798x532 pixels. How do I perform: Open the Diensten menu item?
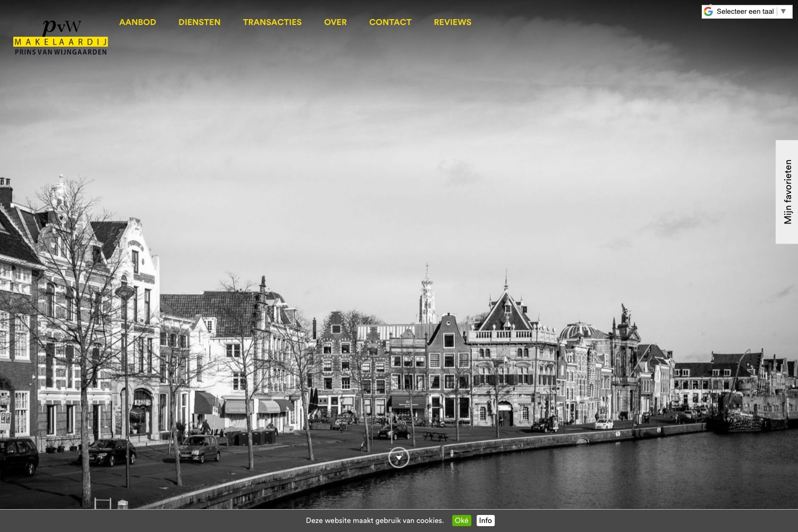coord(199,22)
